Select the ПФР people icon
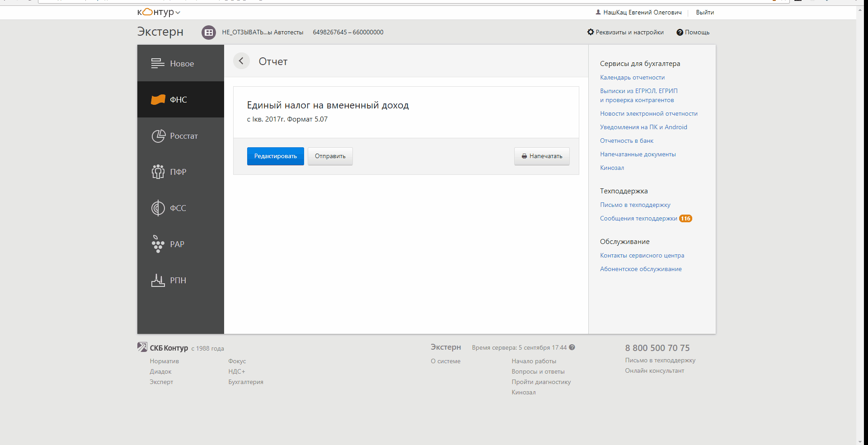868x445 pixels. [158, 172]
